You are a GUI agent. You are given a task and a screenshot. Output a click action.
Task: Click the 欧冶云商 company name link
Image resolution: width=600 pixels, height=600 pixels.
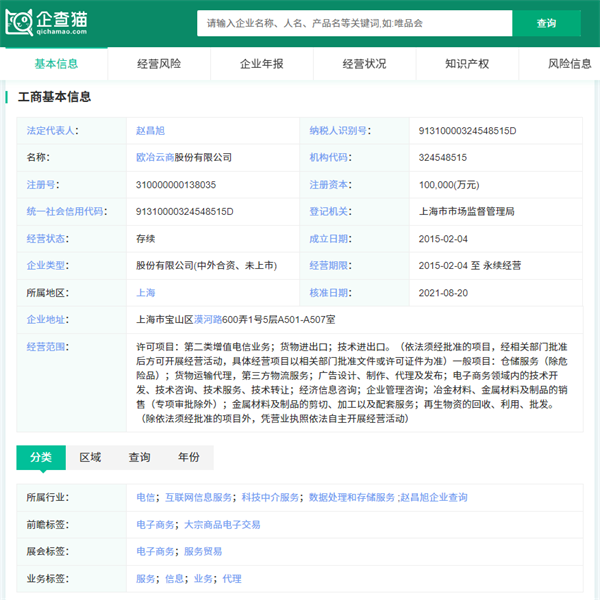point(155,158)
